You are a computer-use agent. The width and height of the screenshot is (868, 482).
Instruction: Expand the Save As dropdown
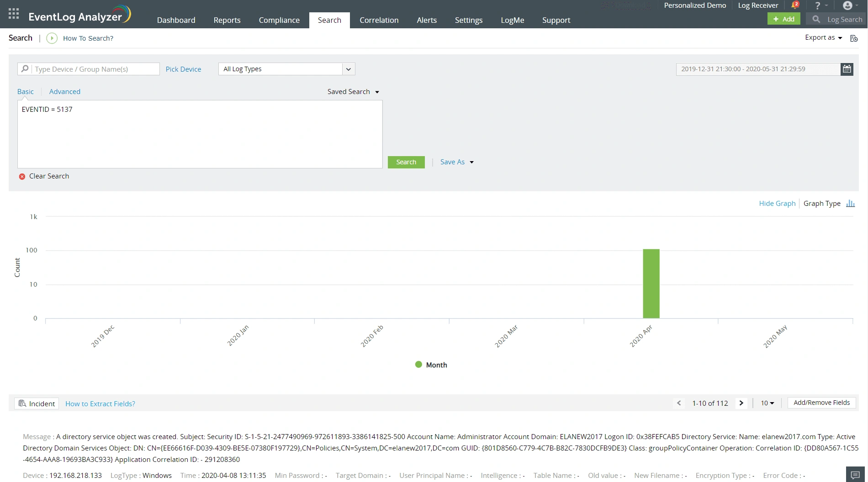pos(457,162)
